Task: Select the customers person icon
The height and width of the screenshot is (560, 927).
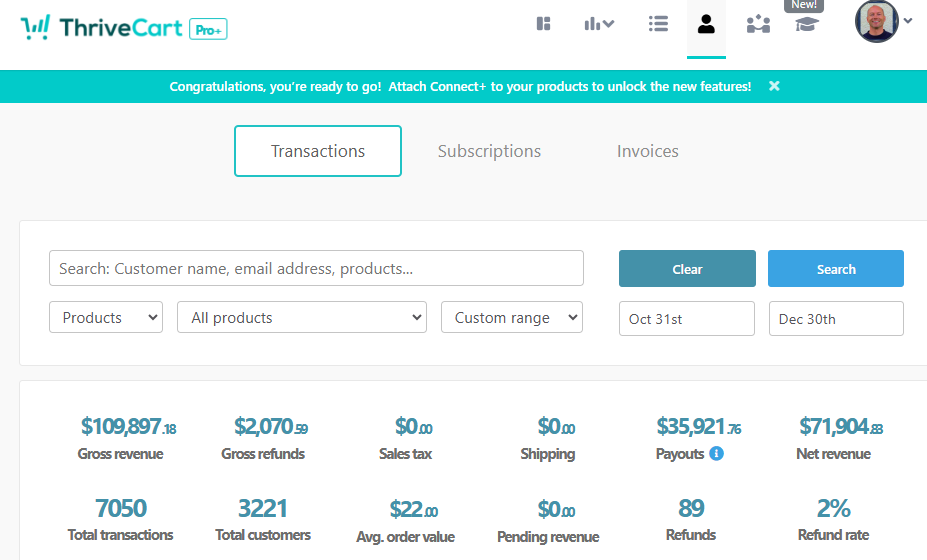Action: coord(706,24)
